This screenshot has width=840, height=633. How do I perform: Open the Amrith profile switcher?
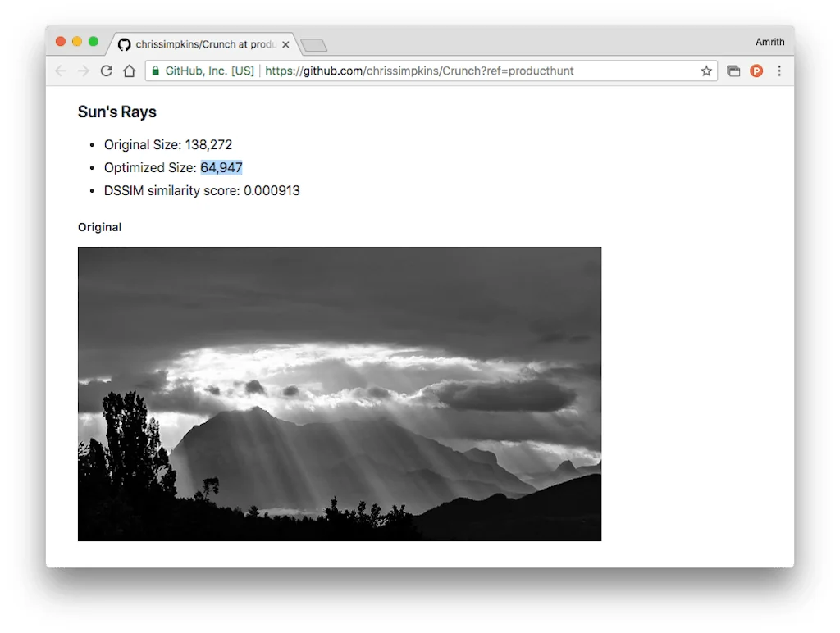click(x=769, y=42)
